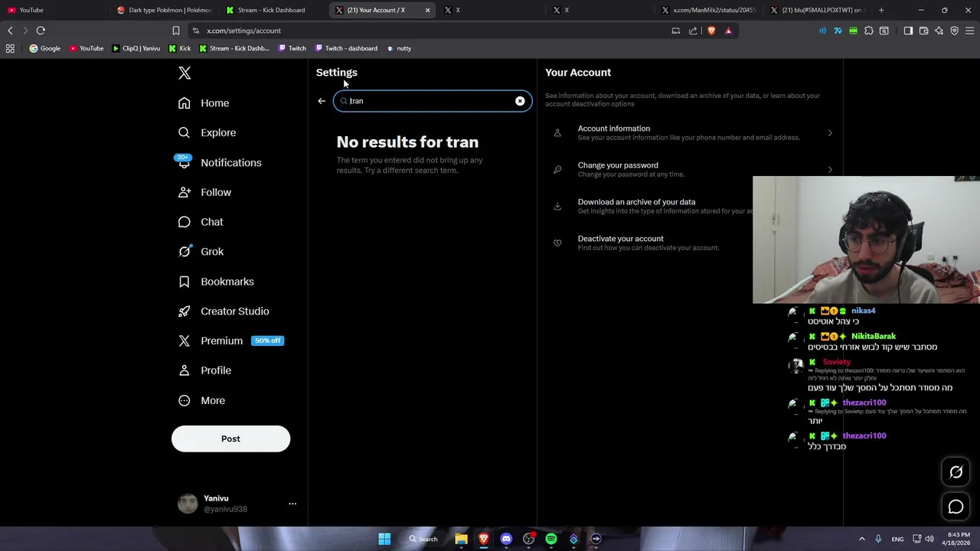Viewport: 980px width, 551px height.
Task: Click the broken heart deactivate icon
Action: [x=557, y=243]
